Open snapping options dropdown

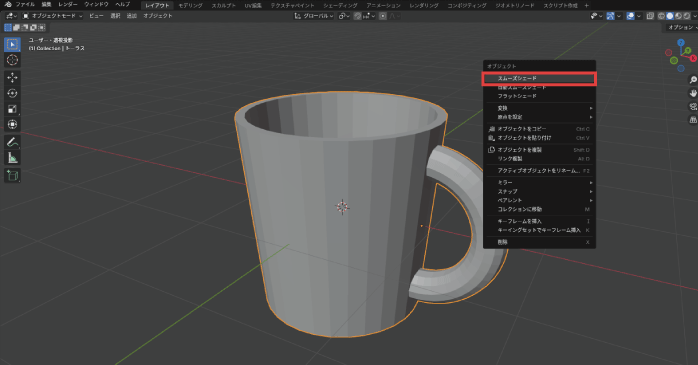(x=369, y=16)
